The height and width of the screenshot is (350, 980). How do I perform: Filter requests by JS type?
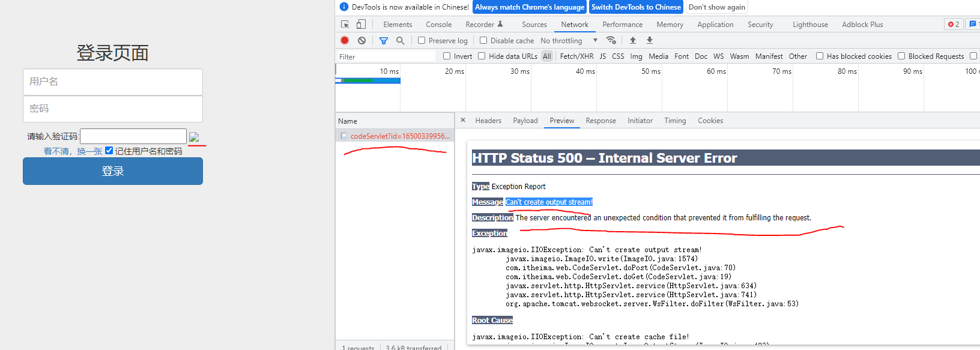coord(602,56)
